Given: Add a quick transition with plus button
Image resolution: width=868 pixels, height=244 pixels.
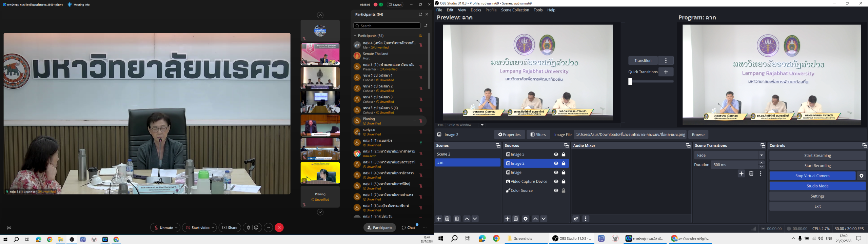Looking at the screenshot, I should click(x=666, y=72).
